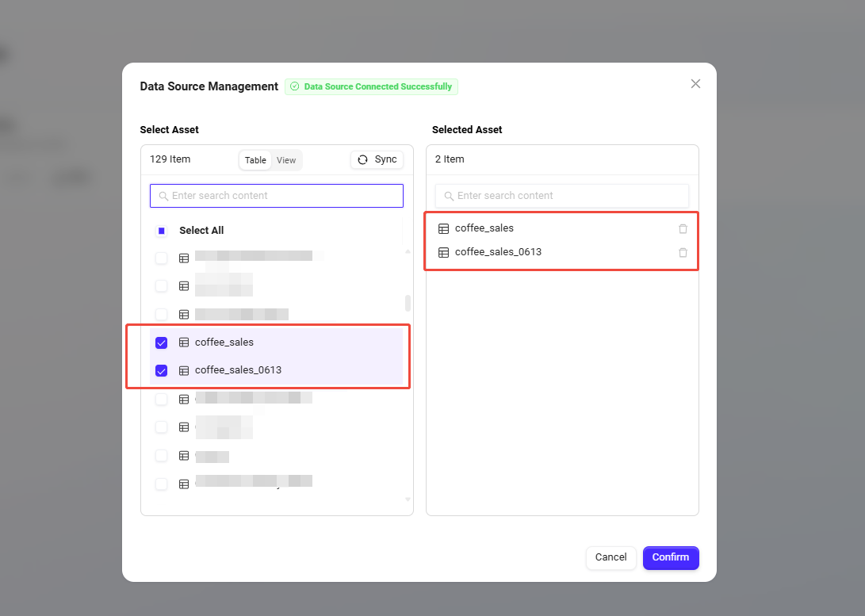Remove coffee_sales_0613 using its trash icon
The height and width of the screenshot is (616, 865).
pos(683,253)
